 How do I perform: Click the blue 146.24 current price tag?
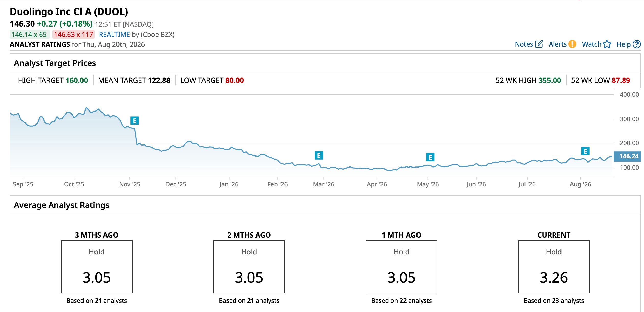(x=627, y=156)
